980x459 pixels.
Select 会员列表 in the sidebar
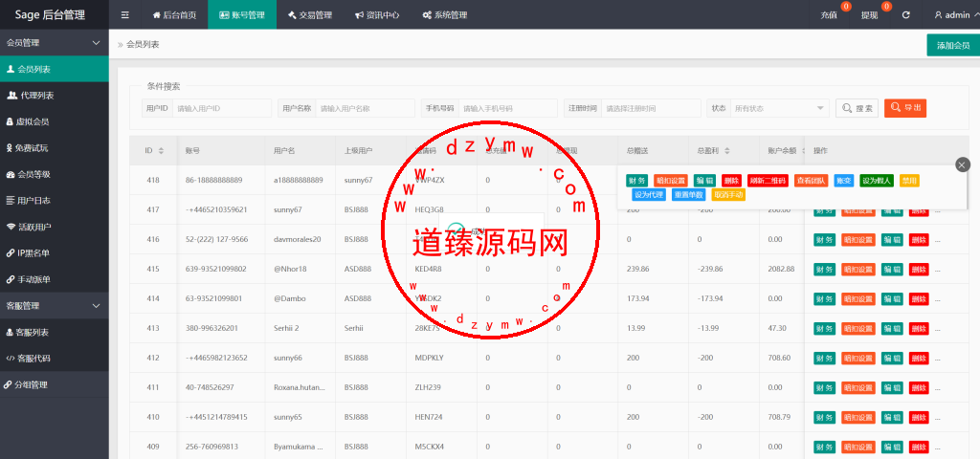(55, 69)
